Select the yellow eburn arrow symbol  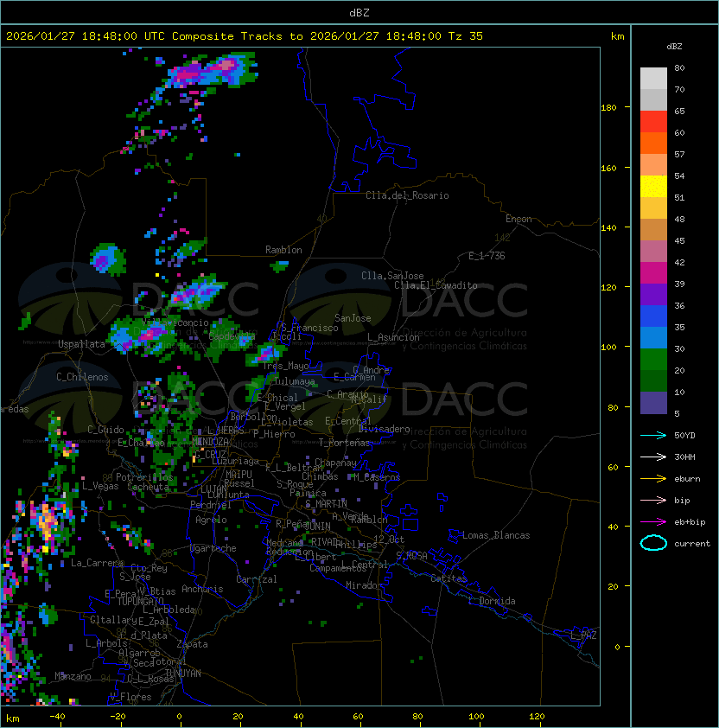653,478
